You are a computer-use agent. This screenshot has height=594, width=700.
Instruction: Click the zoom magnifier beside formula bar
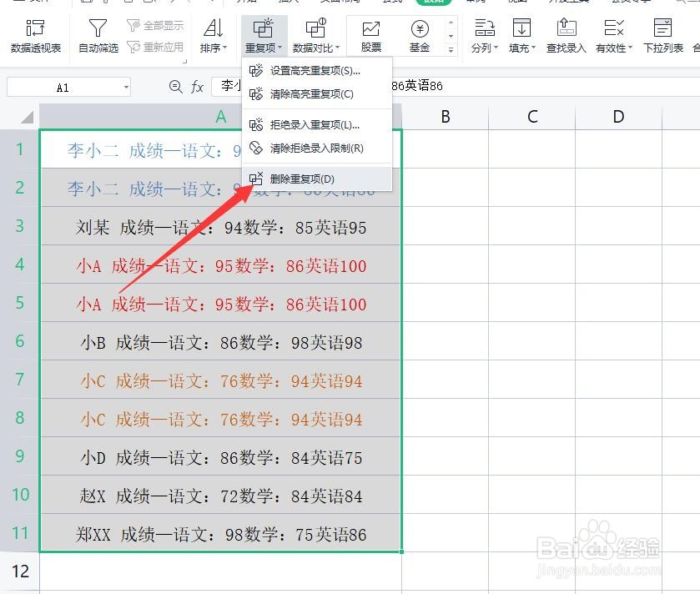pos(174,86)
